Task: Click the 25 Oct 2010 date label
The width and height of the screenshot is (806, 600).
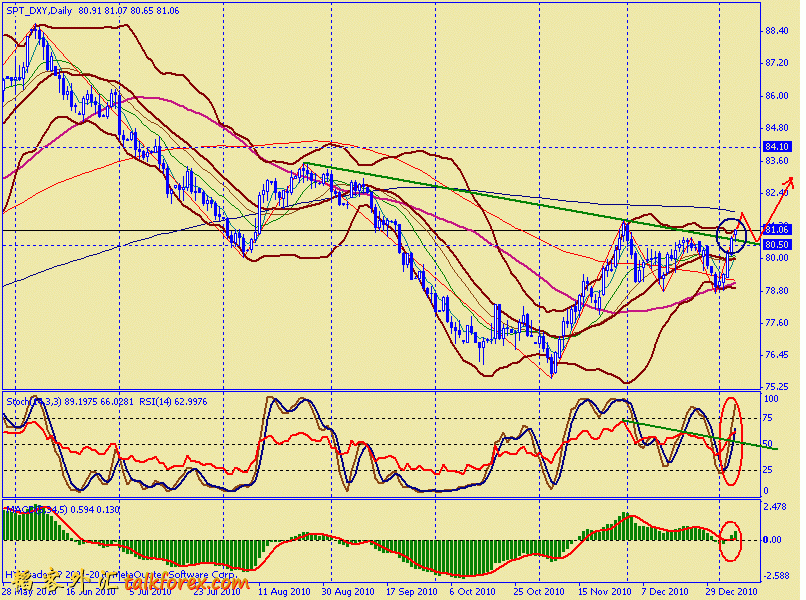Action: pos(539,591)
